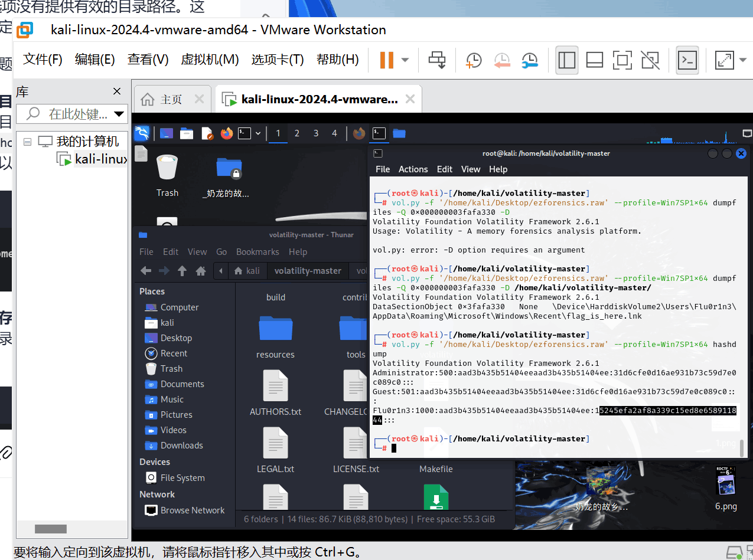Open the Go menu in Thunar

[x=221, y=252]
